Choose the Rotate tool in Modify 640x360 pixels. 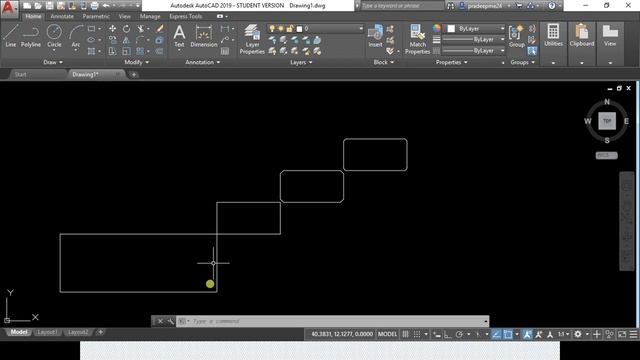pos(126,29)
